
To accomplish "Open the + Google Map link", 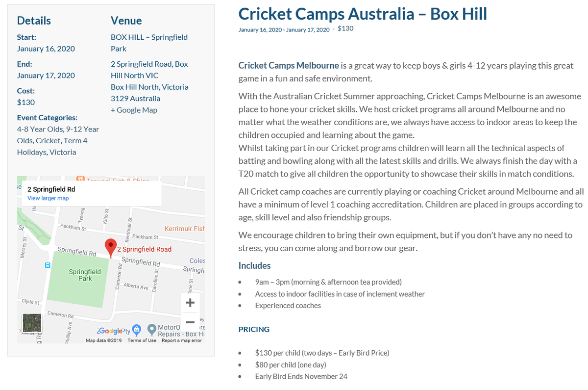I will pyautogui.click(x=134, y=110).
